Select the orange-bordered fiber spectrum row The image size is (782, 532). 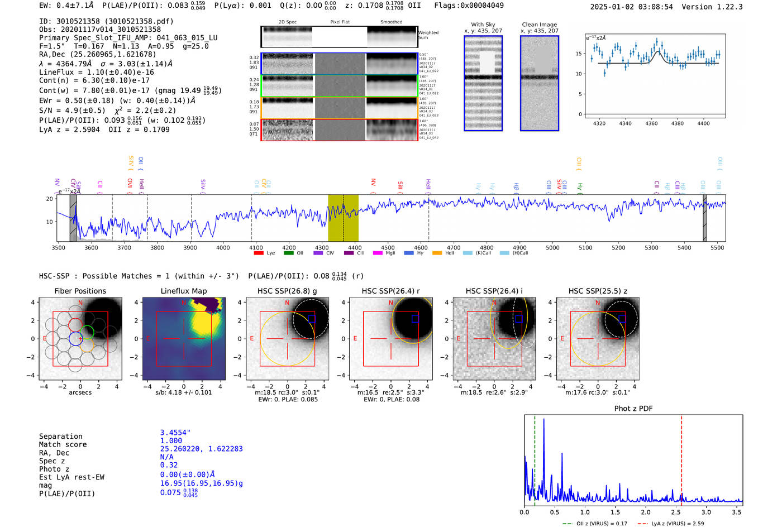pyautogui.click(x=339, y=108)
